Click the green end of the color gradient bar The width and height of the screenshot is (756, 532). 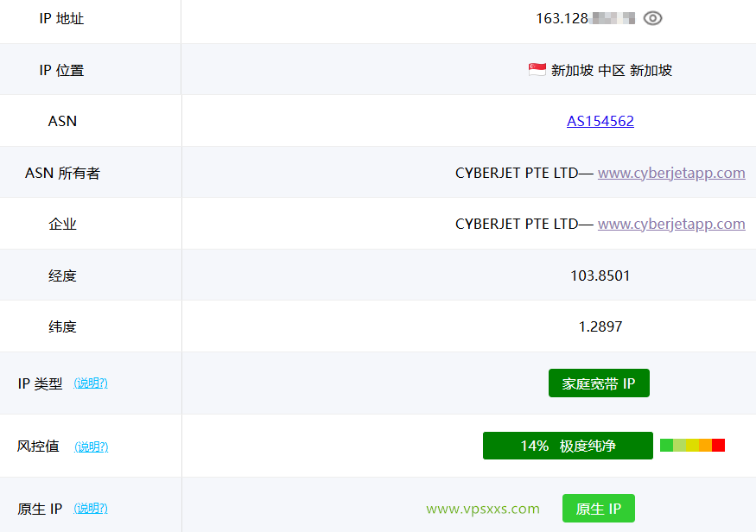665,445
